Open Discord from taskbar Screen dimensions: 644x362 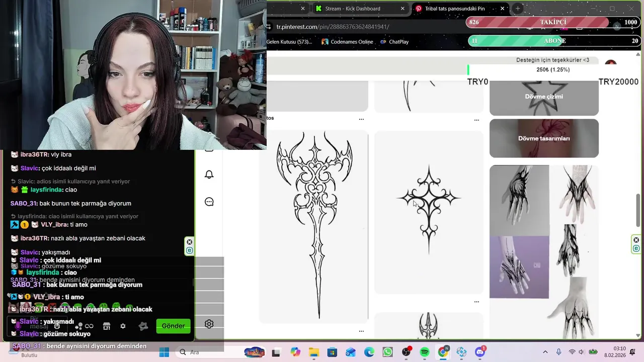480,352
